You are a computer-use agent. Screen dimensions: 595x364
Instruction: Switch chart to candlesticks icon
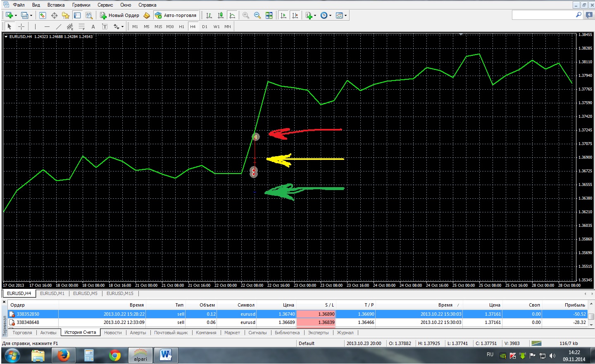click(x=221, y=15)
